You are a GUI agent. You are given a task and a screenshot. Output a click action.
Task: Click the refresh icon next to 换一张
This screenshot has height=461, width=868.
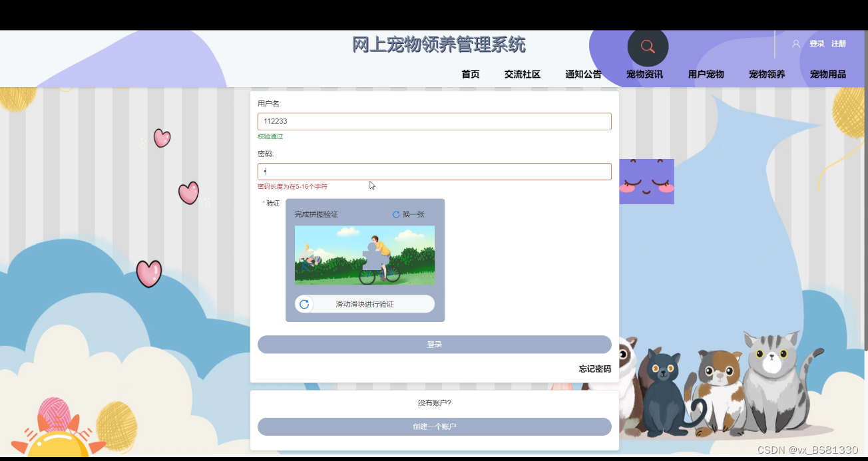coord(396,214)
